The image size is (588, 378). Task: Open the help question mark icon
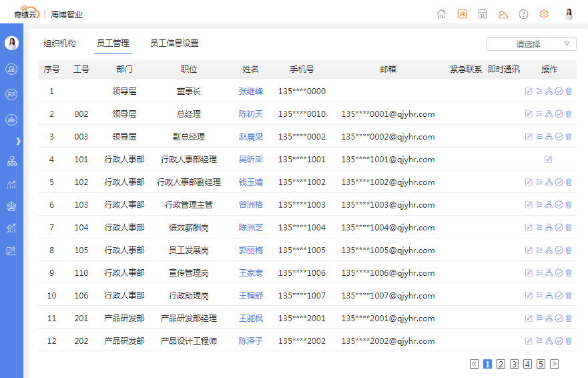pyautogui.click(x=523, y=14)
